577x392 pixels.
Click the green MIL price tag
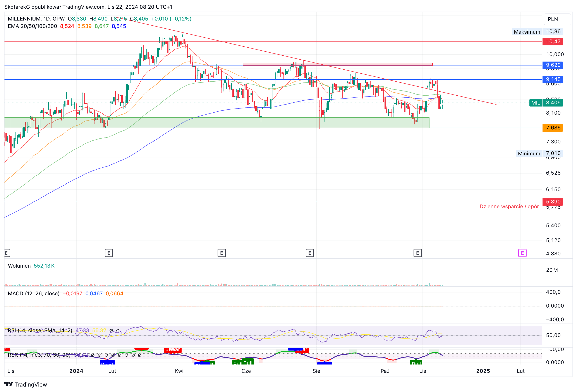(x=536, y=103)
